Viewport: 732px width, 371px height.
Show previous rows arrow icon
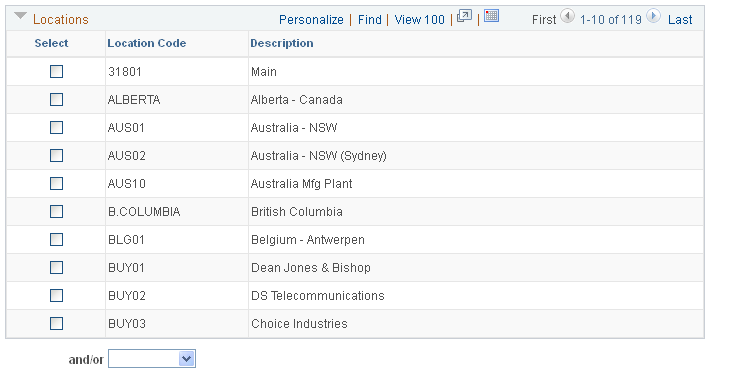coord(567,16)
